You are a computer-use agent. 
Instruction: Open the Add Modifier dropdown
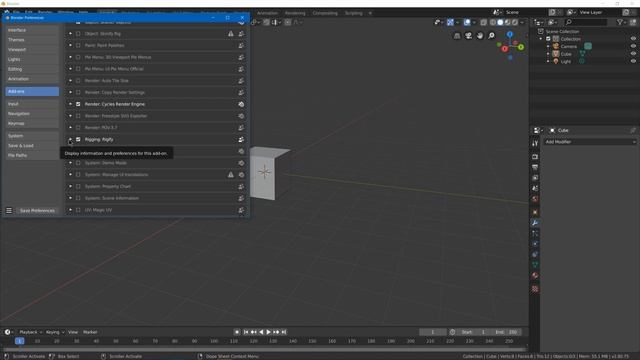click(x=590, y=142)
